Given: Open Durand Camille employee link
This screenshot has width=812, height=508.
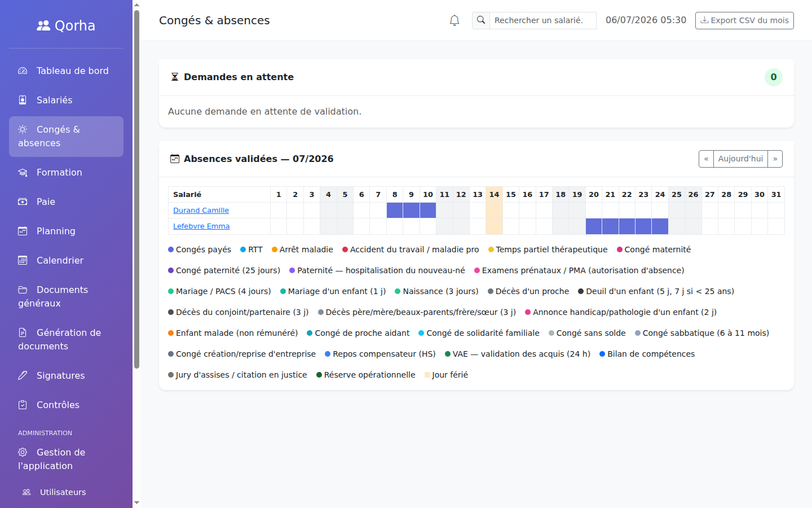Looking at the screenshot, I should coord(201,211).
